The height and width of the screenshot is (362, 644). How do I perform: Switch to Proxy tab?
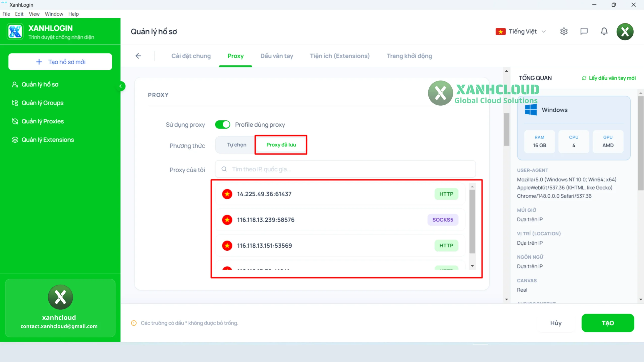[x=235, y=56]
